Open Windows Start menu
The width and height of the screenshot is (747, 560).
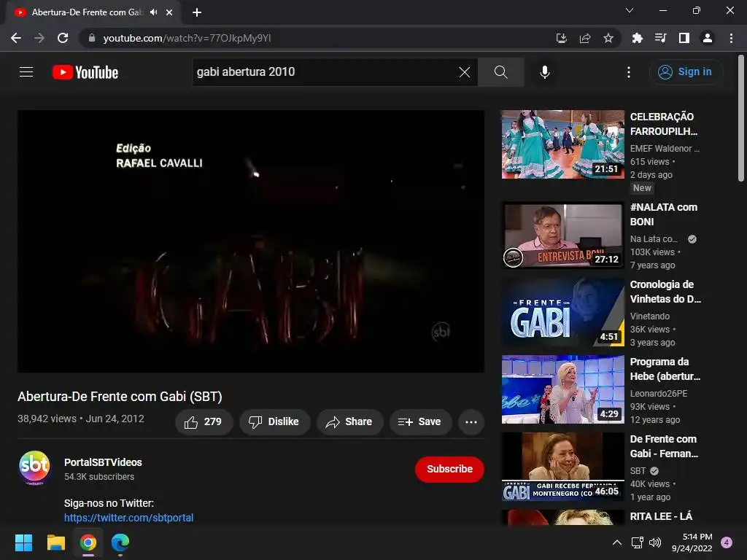23,542
